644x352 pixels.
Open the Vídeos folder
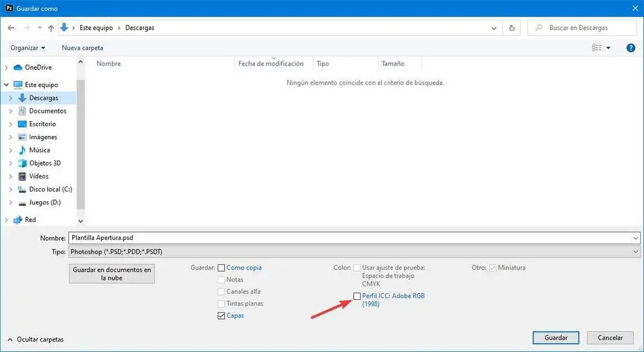[x=39, y=176]
